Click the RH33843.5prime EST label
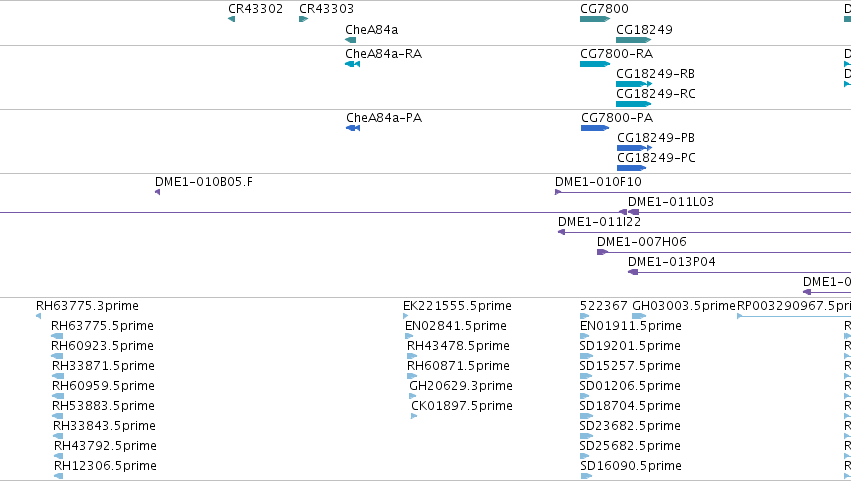Image resolution: width=851 pixels, height=481 pixels. pyautogui.click(x=104, y=427)
